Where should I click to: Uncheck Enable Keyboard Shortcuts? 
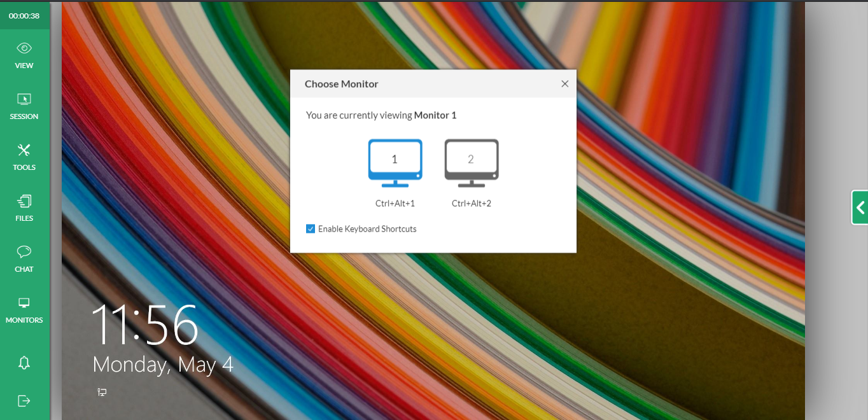pyautogui.click(x=311, y=228)
